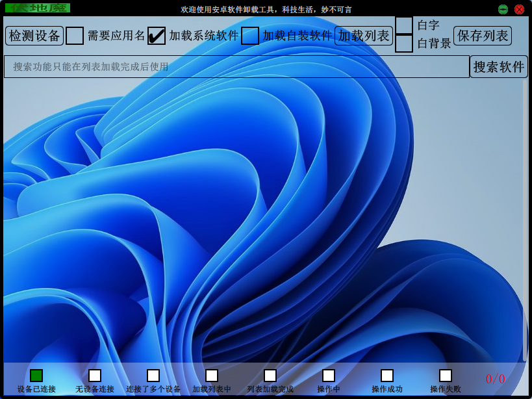Click the 列表加载完成 status indicator box

[270, 376]
